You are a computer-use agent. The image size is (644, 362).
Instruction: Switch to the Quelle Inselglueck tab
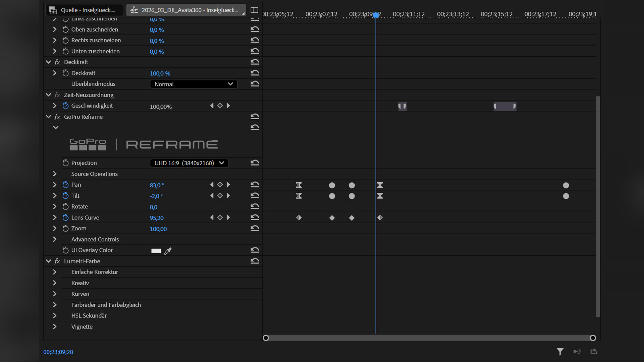85,10
